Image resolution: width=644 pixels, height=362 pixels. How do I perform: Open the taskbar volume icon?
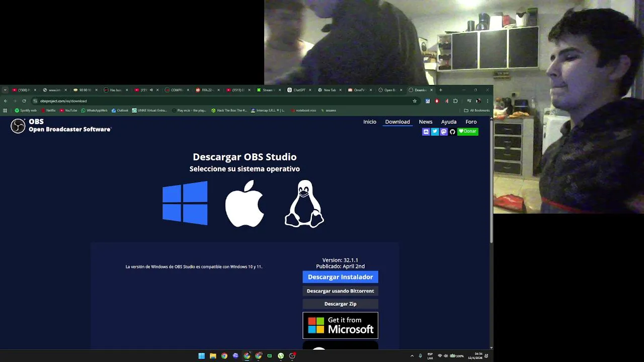click(x=446, y=356)
